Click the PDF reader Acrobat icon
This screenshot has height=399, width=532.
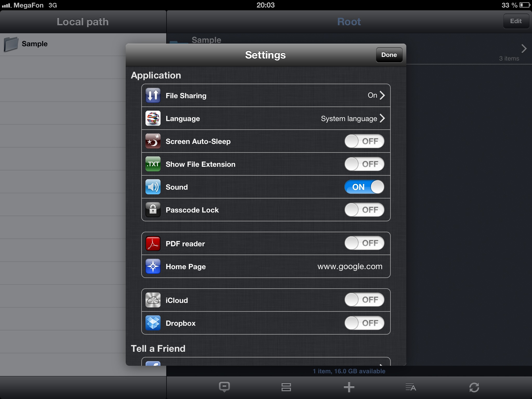point(153,243)
